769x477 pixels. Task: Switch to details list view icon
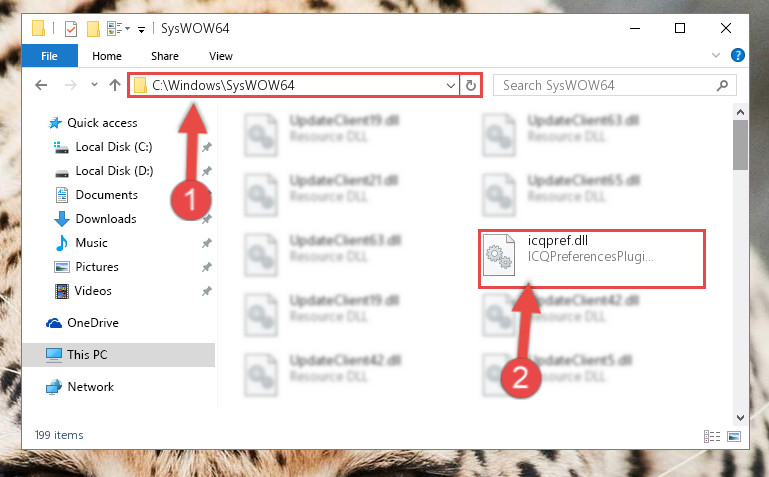712,436
